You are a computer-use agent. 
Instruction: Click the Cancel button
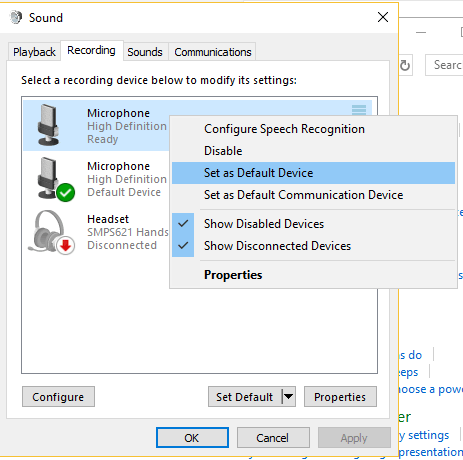pyautogui.click(x=273, y=438)
